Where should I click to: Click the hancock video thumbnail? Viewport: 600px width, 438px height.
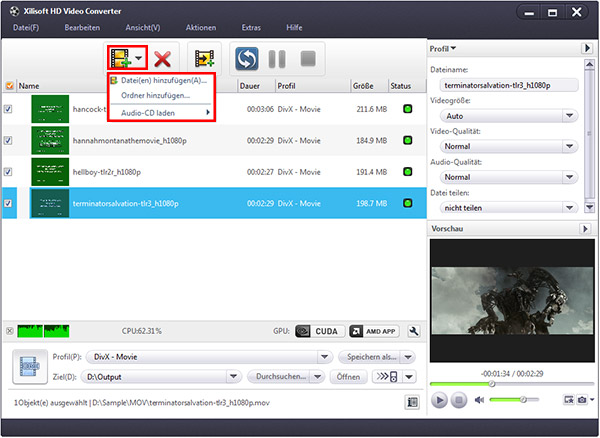pyautogui.click(x=50, y=109)
